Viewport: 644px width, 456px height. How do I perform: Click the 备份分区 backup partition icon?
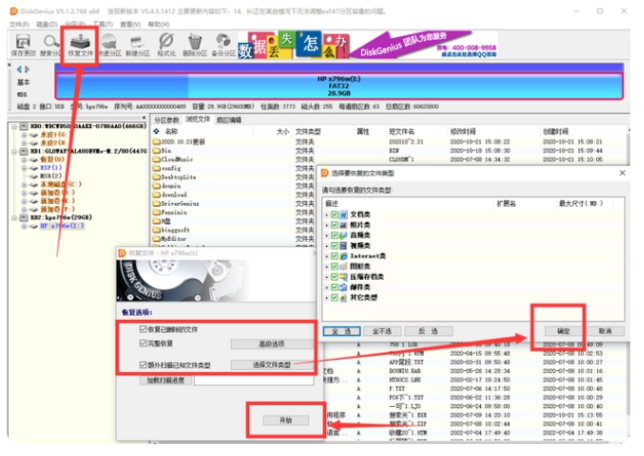(x=223, y=45)
